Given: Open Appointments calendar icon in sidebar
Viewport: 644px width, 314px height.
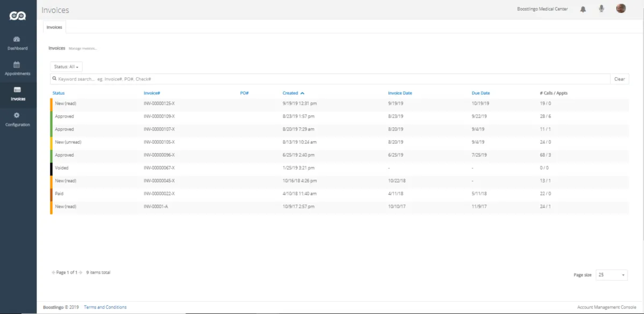Looking at the screenshot, I should 17,64.
